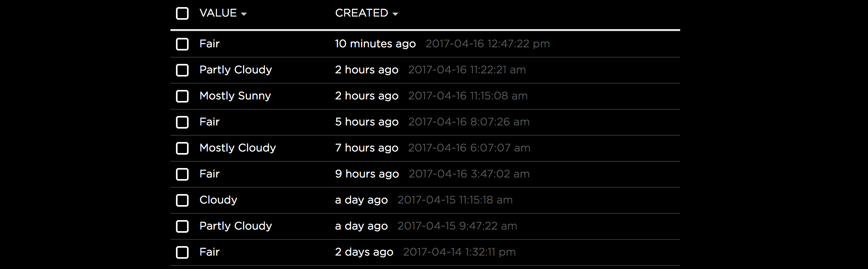Screen dimensions: 868x269
Task: Click the '7 hours ago' created text
Action: click(x=367, y=148)
